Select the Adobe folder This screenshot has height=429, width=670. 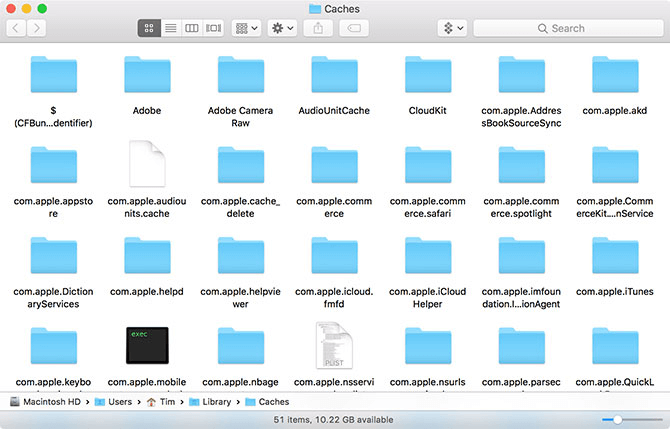coord(147,74)
